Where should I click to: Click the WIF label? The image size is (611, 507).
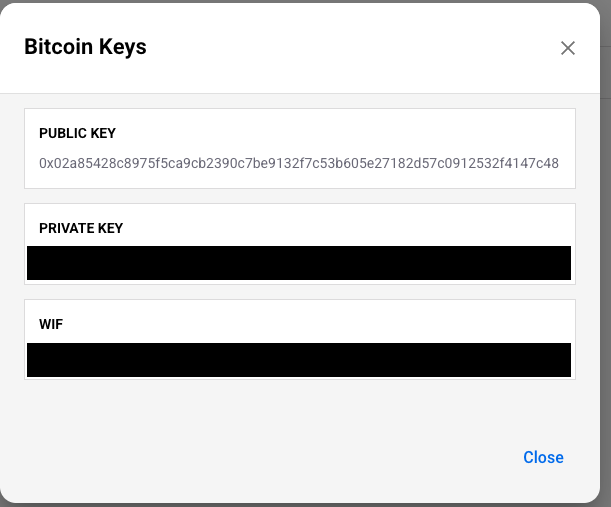51,325
